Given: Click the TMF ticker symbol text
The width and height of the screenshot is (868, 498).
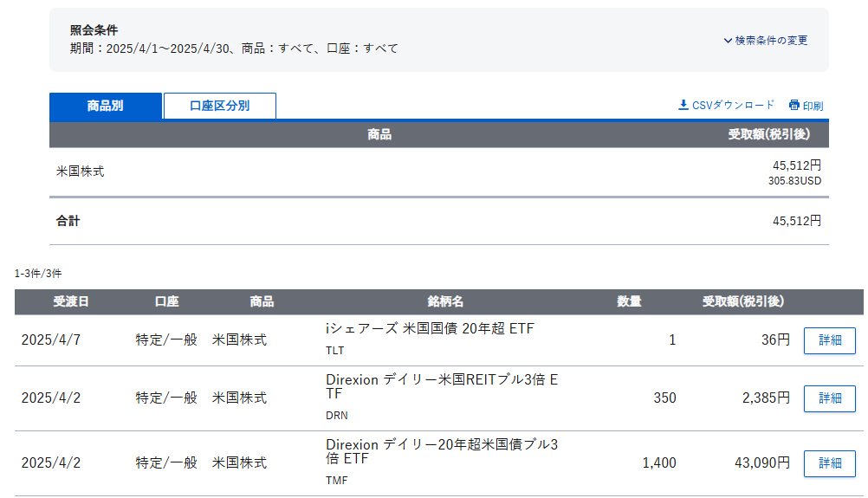Looking at the screenshot, I should coord(337,481).
